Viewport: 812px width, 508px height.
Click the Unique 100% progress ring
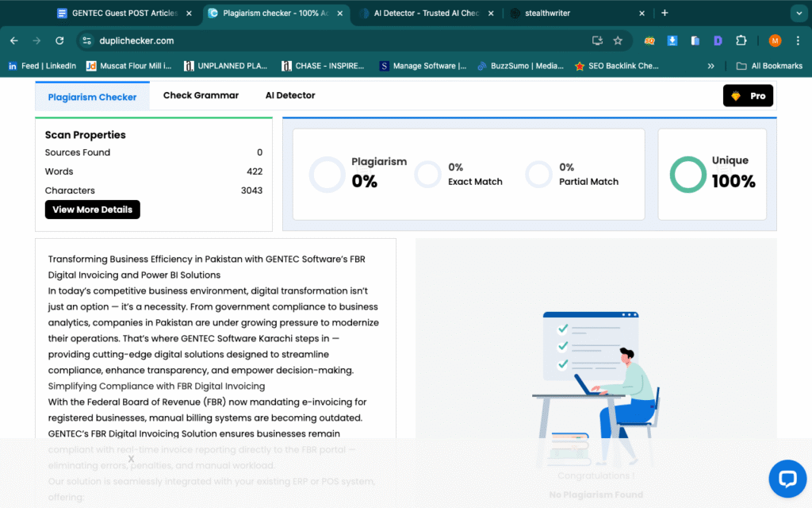click(687, 175)
